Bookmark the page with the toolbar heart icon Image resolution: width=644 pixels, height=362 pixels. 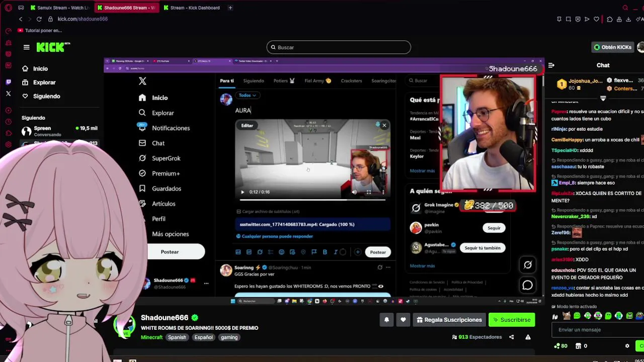(x=597, y=19)
